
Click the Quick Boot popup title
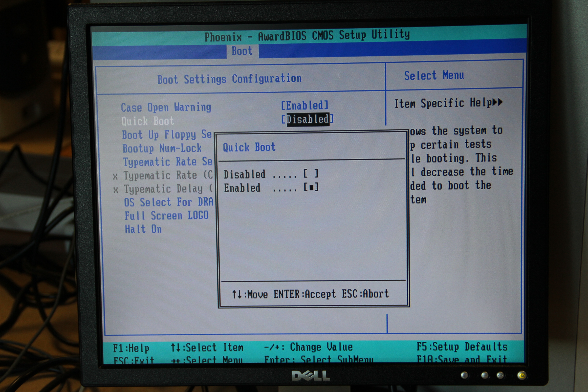coord(249,147)
